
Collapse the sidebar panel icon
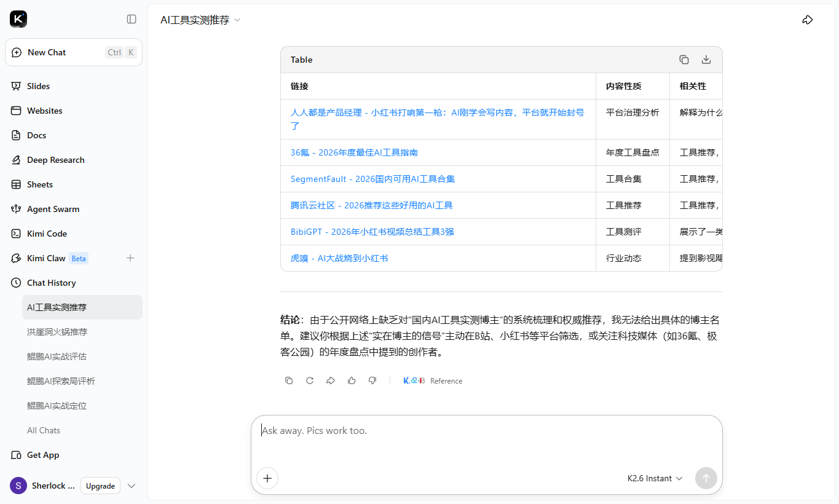pos(132,19)
